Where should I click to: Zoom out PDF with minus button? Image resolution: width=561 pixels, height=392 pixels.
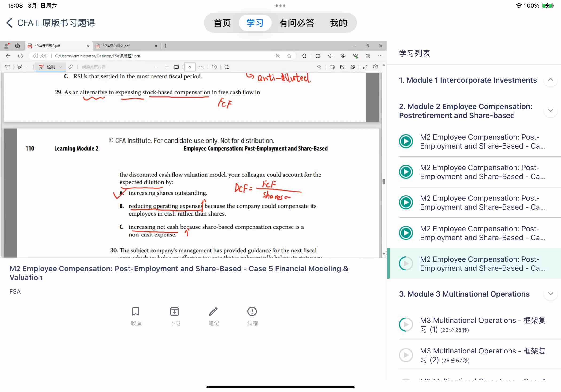[x=156, y=67]
